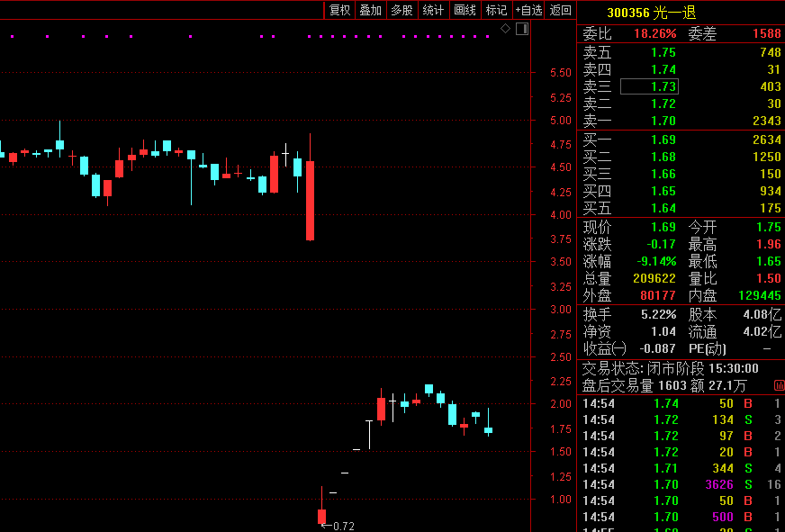Click 换手 value 5.22%
The image size is (785, 532).
pyautogui.click(x=658, y=314)
